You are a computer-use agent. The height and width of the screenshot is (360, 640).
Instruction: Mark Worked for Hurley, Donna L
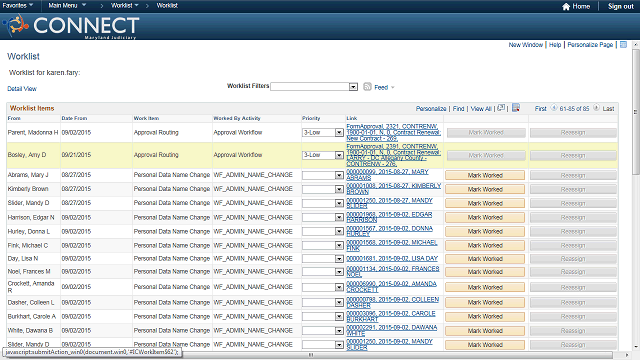(x=485, y=231)
